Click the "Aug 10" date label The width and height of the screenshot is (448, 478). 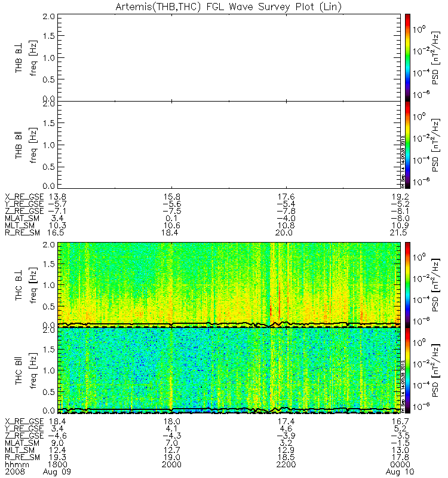coord(400,472)
